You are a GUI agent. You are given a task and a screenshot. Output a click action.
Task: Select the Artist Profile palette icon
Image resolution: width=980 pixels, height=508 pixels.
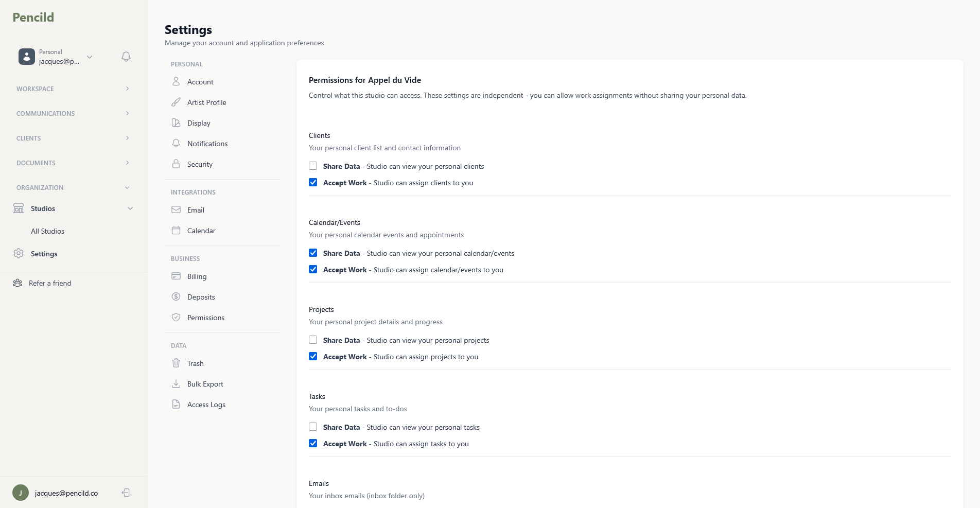click(176, 102)
